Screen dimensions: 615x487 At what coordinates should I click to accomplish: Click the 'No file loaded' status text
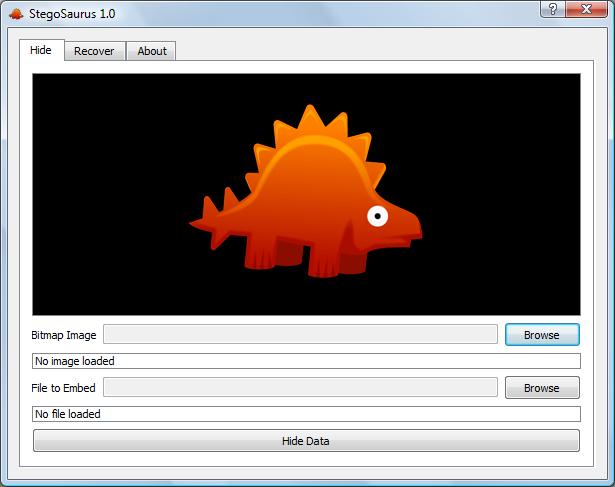point(67,414)
